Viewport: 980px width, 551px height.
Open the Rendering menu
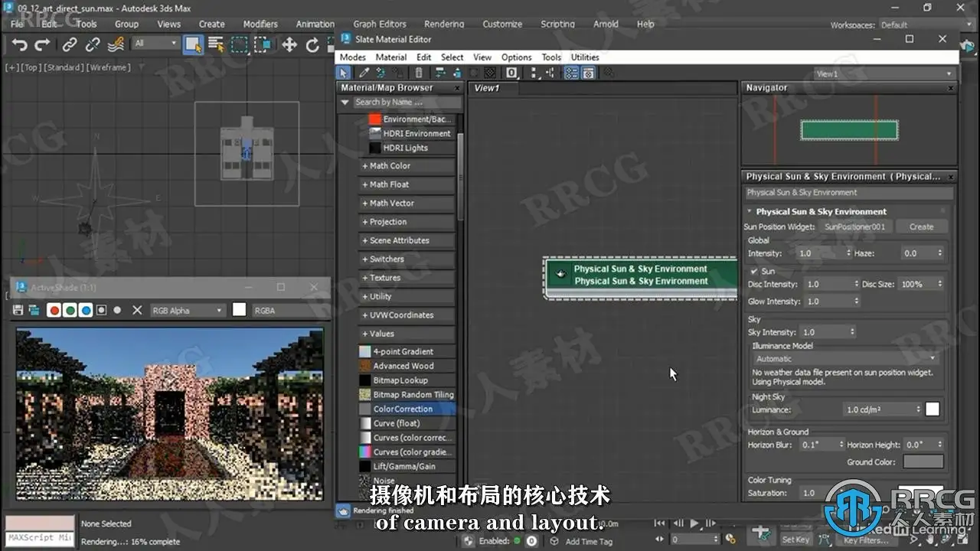pos(444,24)
